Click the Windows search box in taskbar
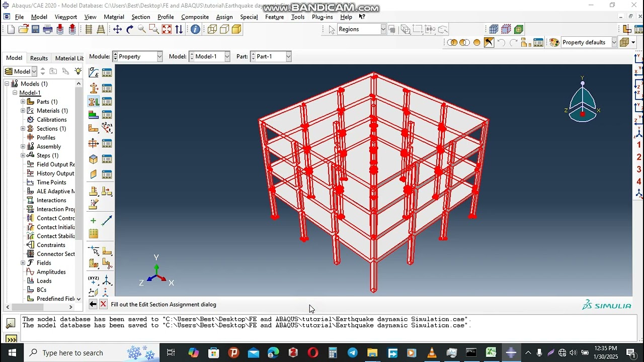Viewport: 644px width, 362px height. pos(92,352)
